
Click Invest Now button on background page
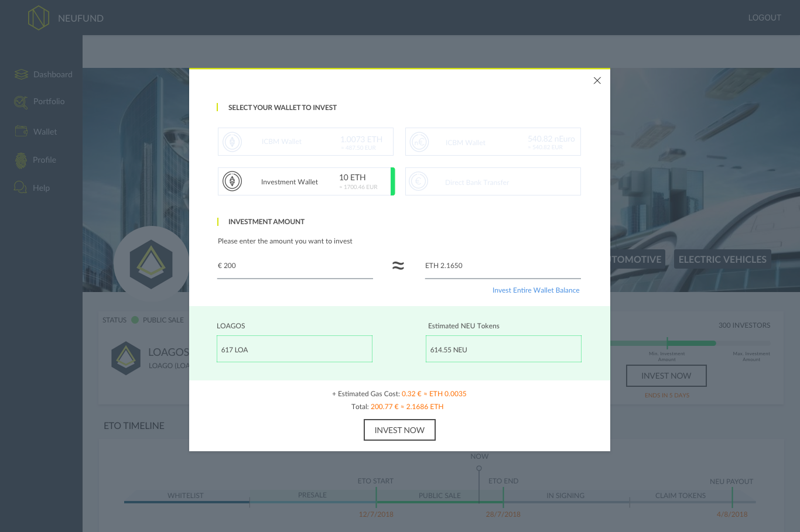[666, 376]
